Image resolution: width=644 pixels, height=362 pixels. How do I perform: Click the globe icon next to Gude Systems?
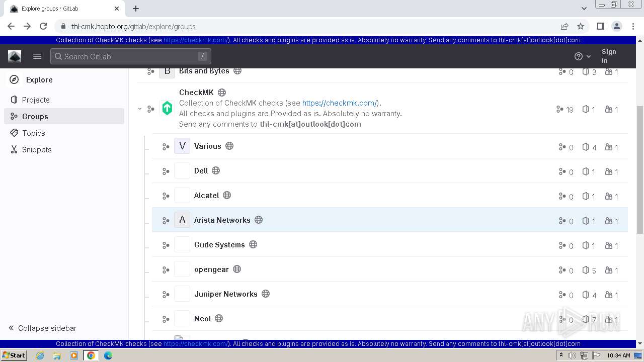click(253, 244)
